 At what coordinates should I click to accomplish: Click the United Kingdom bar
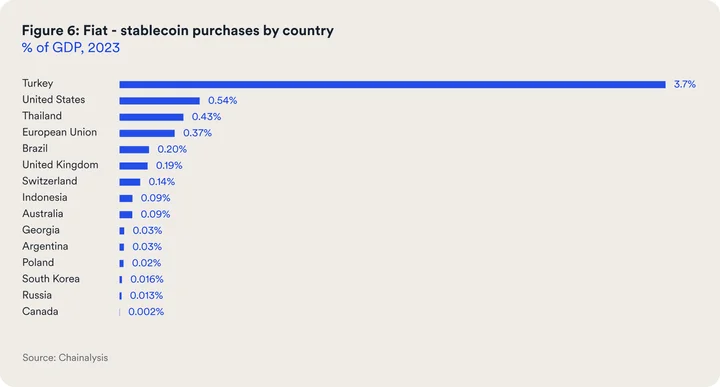(x=134, y=166)
